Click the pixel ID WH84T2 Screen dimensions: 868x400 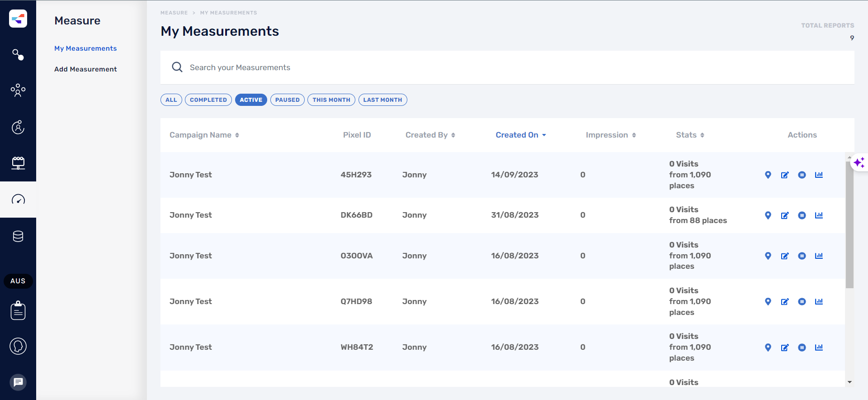(x=357, y=347)
